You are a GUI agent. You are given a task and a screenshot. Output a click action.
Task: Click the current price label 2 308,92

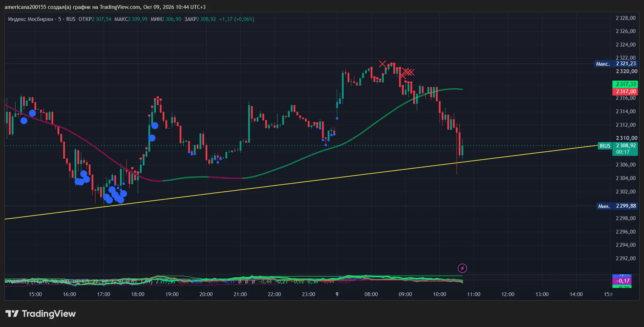point(626,146)
